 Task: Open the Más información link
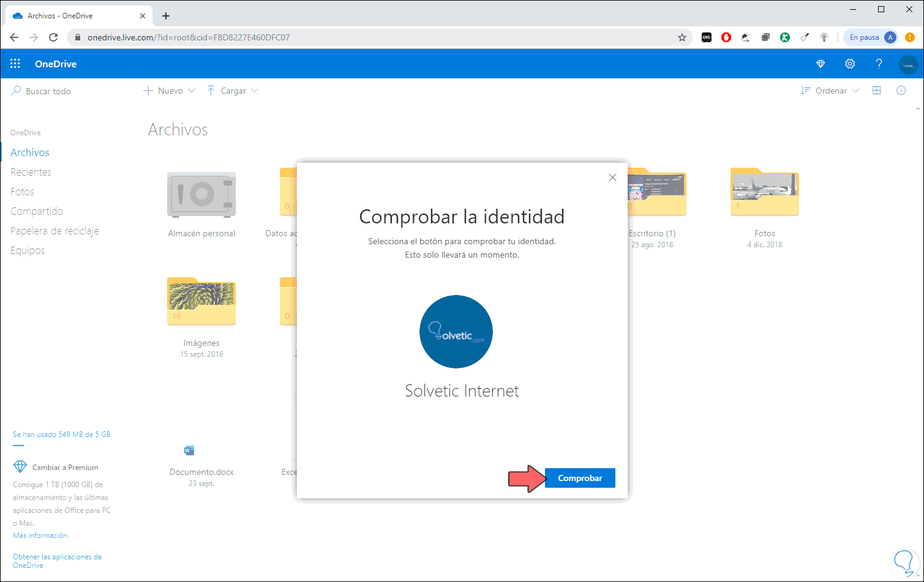41,535
